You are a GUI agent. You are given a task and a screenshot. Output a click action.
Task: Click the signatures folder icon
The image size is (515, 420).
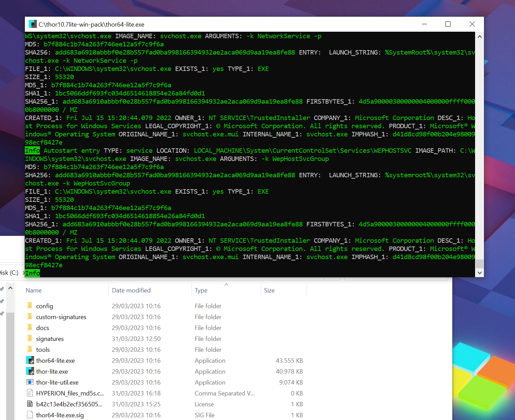click(x=30, y=339)
